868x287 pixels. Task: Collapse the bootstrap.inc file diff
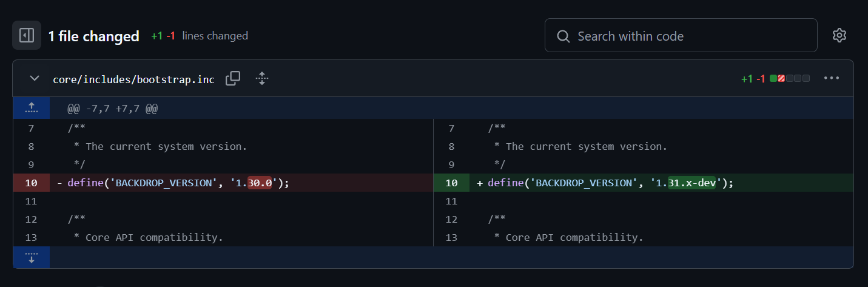(35, 79)
